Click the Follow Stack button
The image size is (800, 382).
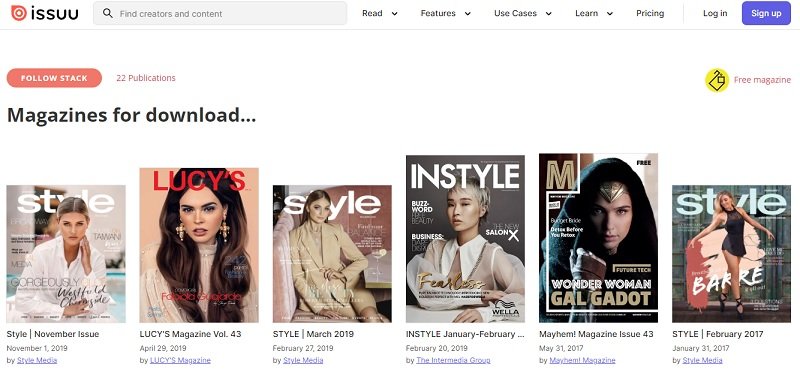pyautogui.click(x=54, y=78)
